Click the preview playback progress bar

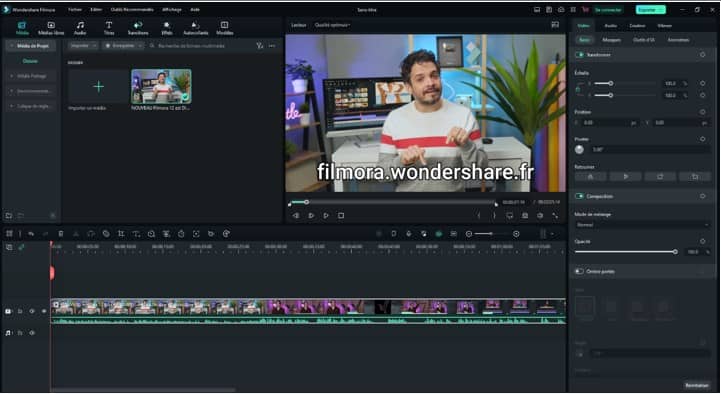pyautogui.click(x=393, y=202)
